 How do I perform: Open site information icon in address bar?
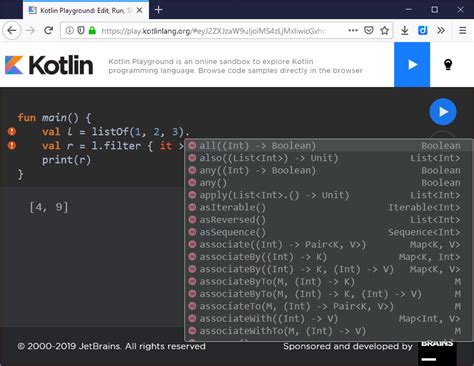tap(69, 31)
